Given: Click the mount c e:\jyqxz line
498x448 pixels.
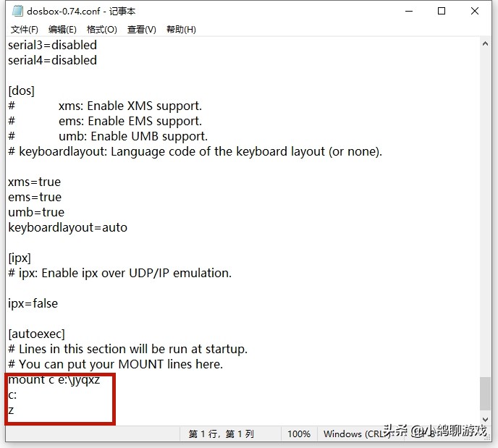Looking at the screenshot, I should click(x=54, y=380).
